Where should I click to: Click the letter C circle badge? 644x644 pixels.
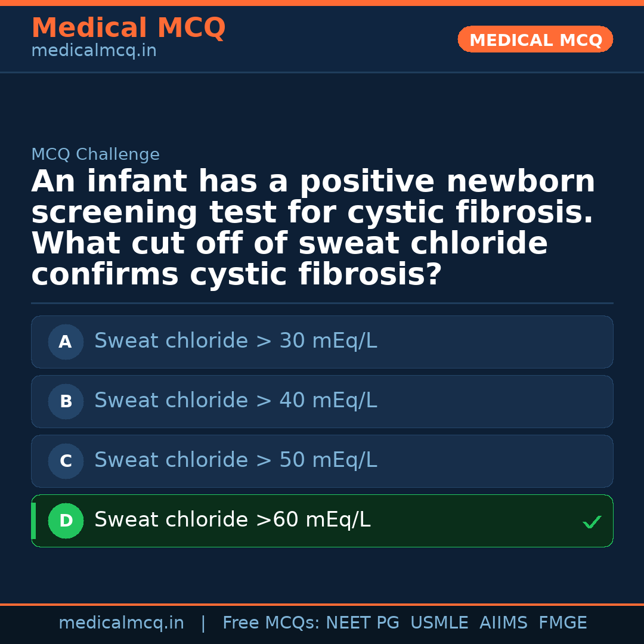66,462
